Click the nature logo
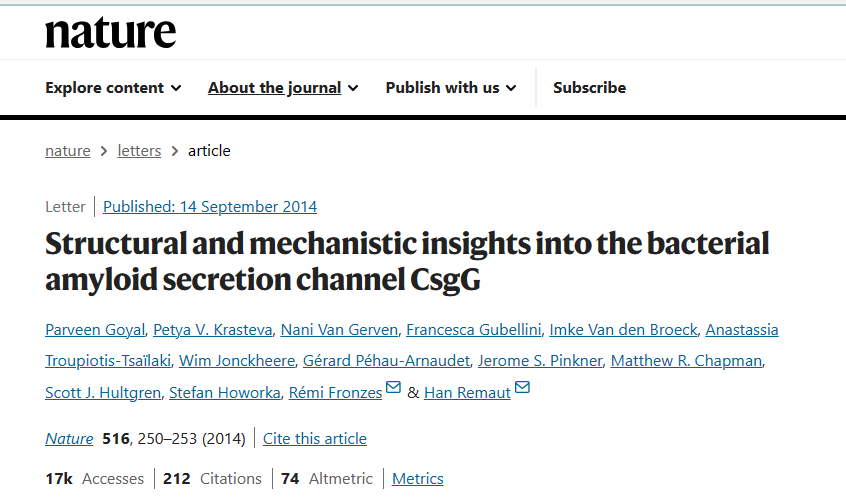The image size is (846, 500). 110,32
